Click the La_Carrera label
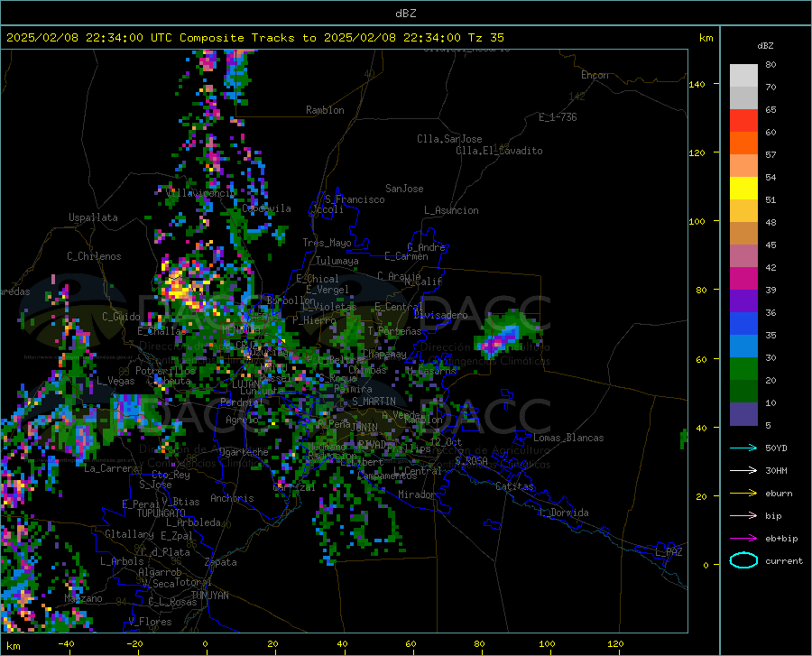Image resolution: width=812 pixels, height=656 pixels. click(111, 468)
